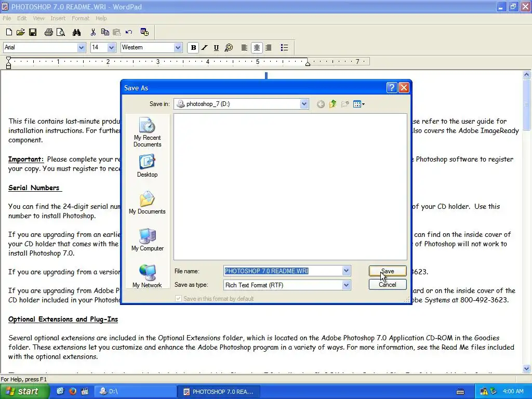Open the Save as type combo box
Viewport: 532px width, 399px height.
[x=287, y=285]
